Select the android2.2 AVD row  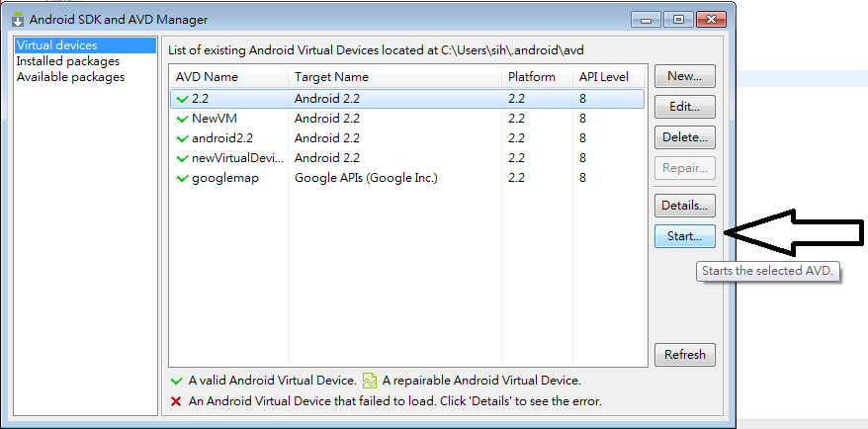(407, 138)
